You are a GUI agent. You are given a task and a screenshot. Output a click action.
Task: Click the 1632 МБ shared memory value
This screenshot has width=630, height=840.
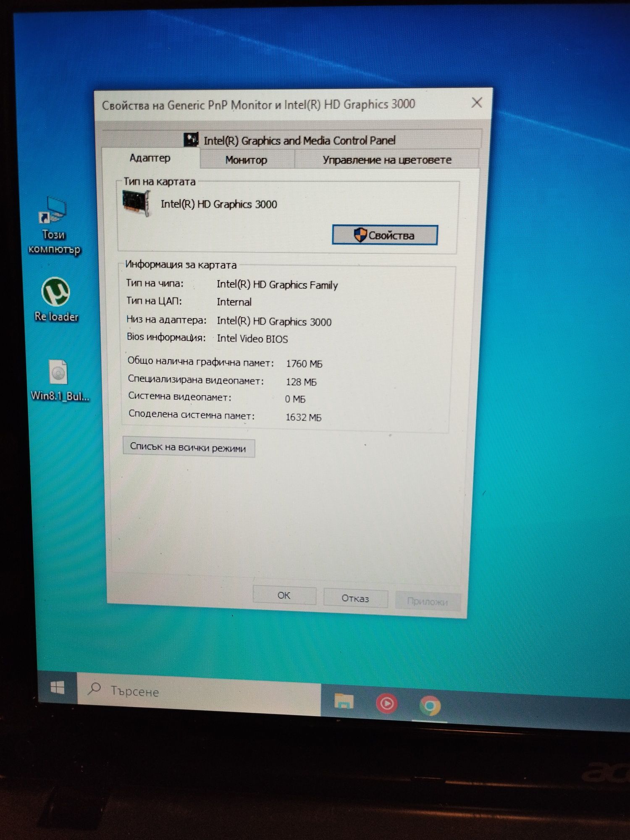tap(303, 417)
